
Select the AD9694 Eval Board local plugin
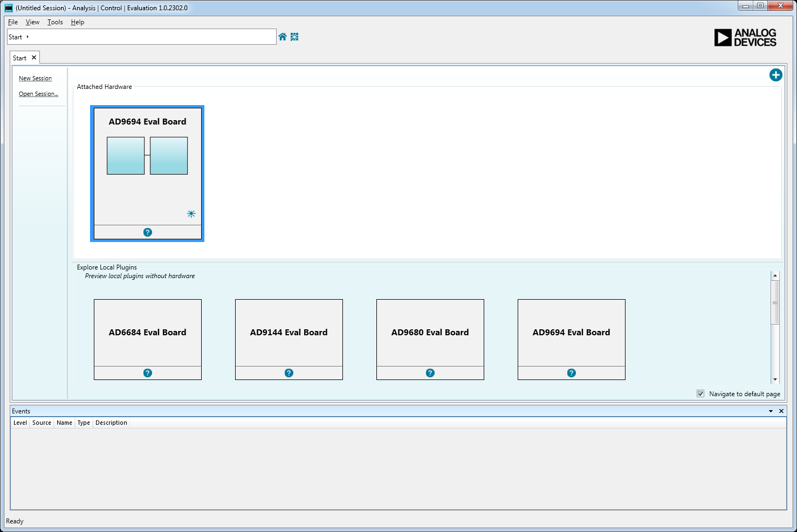point(571,333)
